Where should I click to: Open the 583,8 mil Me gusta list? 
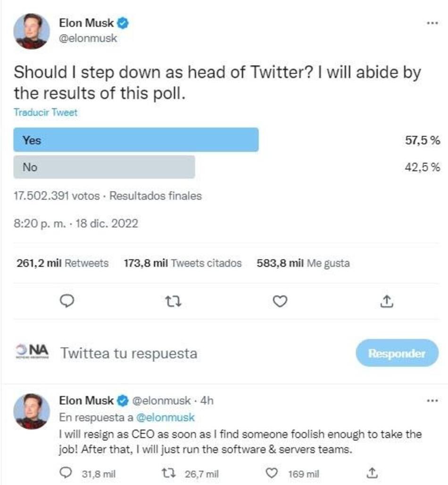[303, 263]
